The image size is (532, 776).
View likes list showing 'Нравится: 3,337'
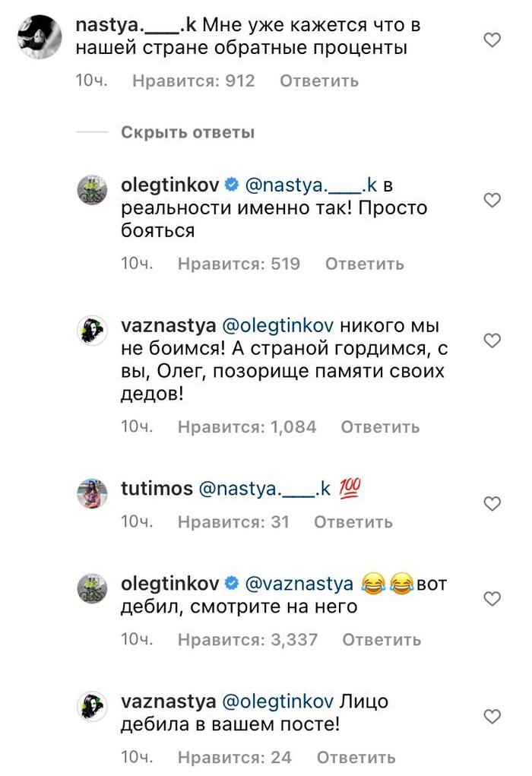[x=248, y=640]
